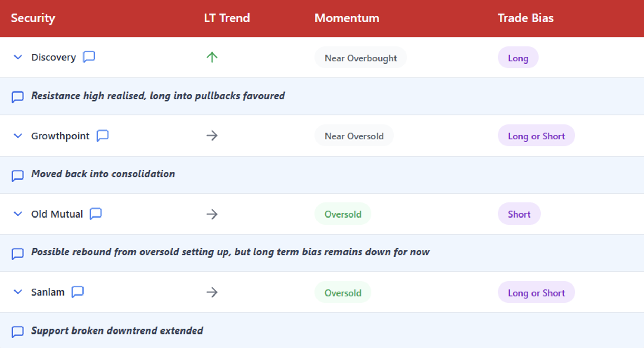Click Growthpoint's 'Long or Short' bias badge
644x348 pixels.
click(x=536, y=136)
